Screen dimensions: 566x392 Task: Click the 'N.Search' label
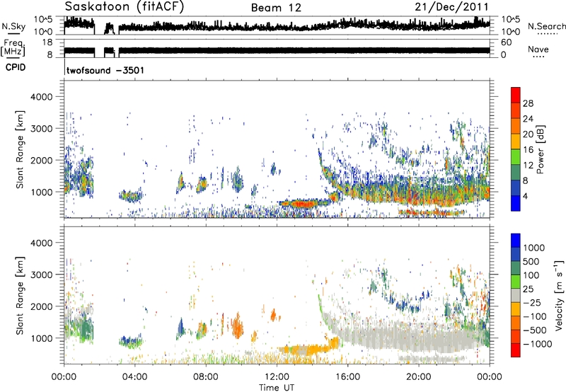(x=546, y=26)
